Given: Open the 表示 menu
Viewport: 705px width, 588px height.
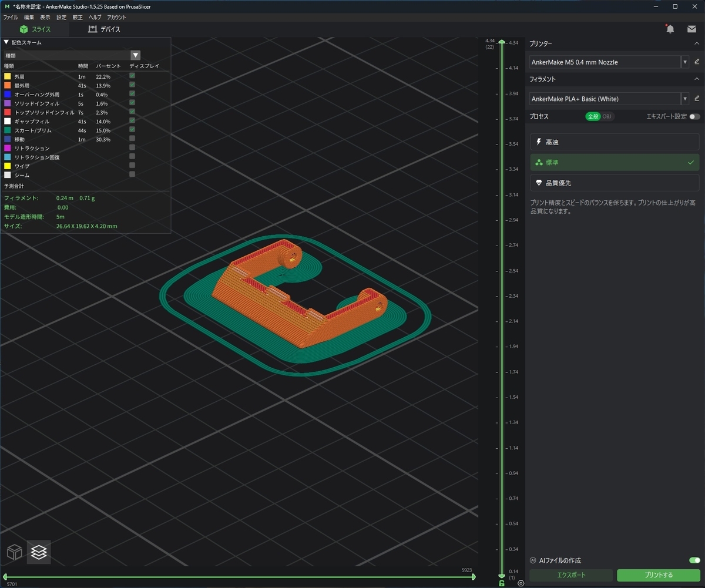Looking at the screenshot, I should pos(45,18).
